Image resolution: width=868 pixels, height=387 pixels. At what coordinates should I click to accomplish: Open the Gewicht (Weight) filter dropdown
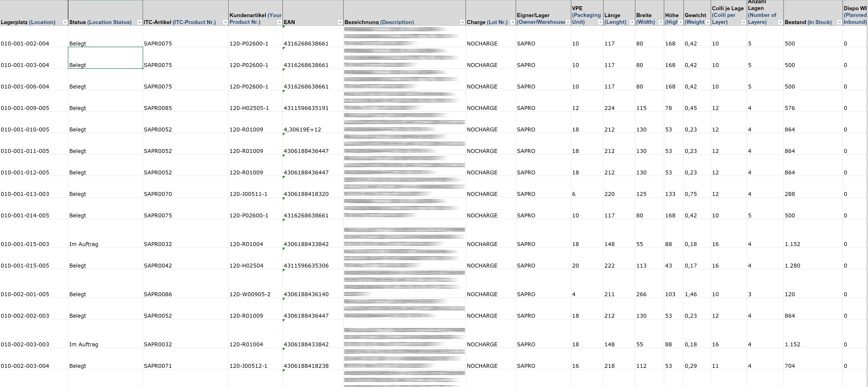coord(708,22)
